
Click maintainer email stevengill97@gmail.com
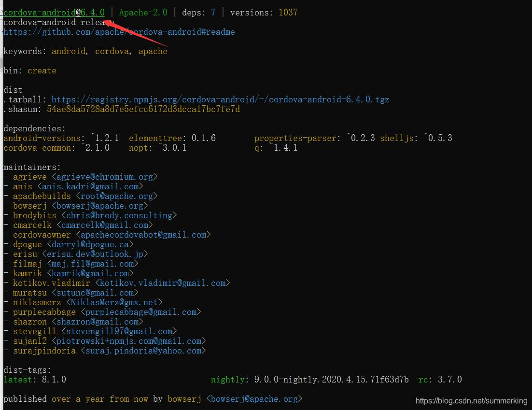pyautogui.click(x=119, y=332)
